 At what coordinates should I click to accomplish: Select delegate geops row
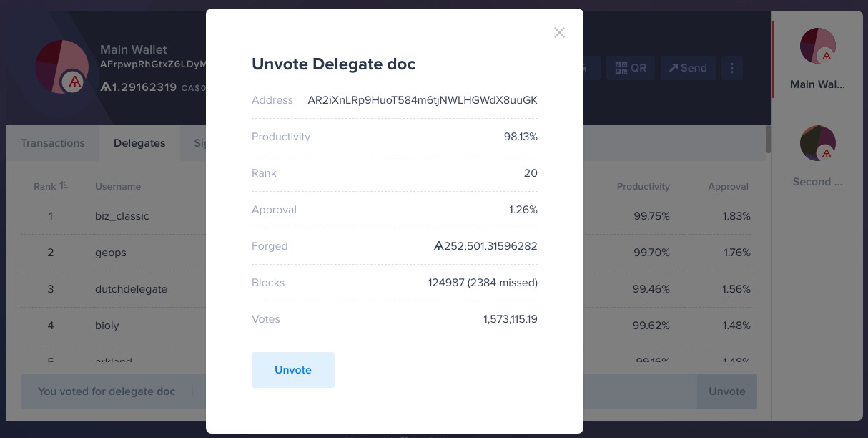click(386, 253)
